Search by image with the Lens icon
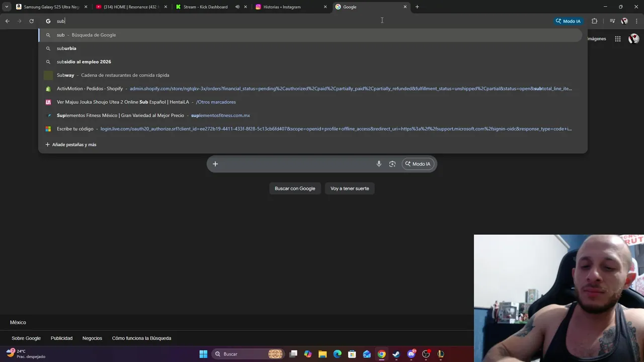The width and height of the screenshot is (644, 362). tap(392, 164)
